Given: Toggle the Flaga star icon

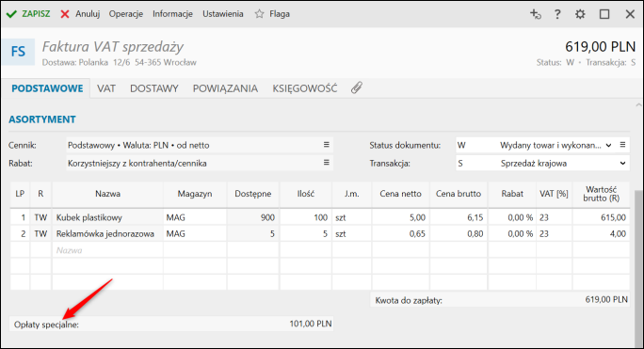Looking at the screenshot, I should tap(259, 14).
